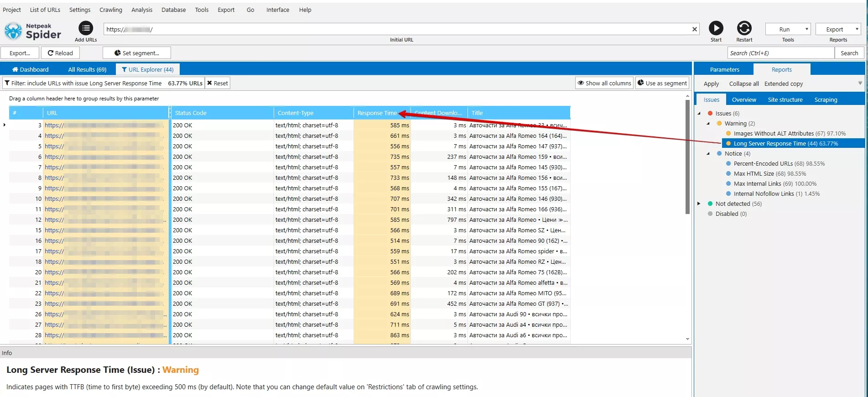The image size is (868, 397).
Task: Open the Export menu
Action: [226, 10]
